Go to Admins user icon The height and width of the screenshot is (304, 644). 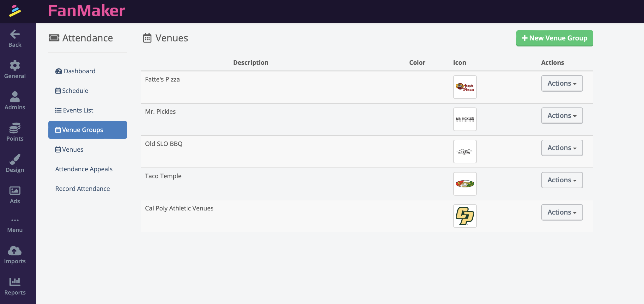15,97
